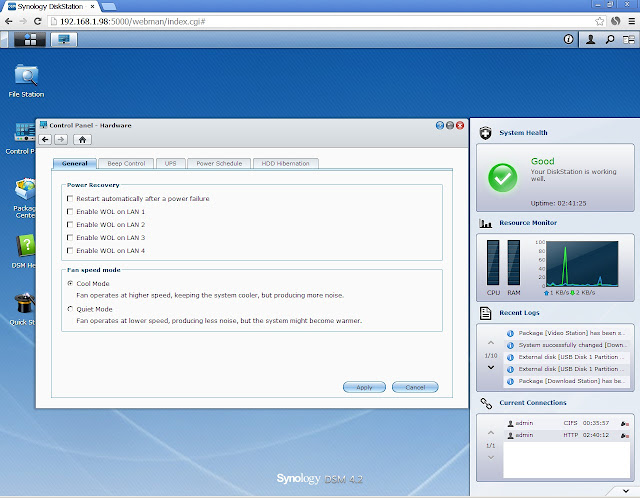Show previous Current Connections page

pyautogui.click(x=491, y=433)
